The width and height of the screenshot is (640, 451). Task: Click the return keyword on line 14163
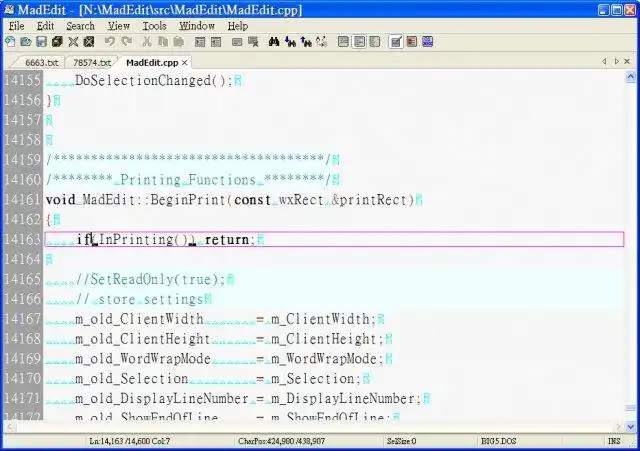(227, 240)
